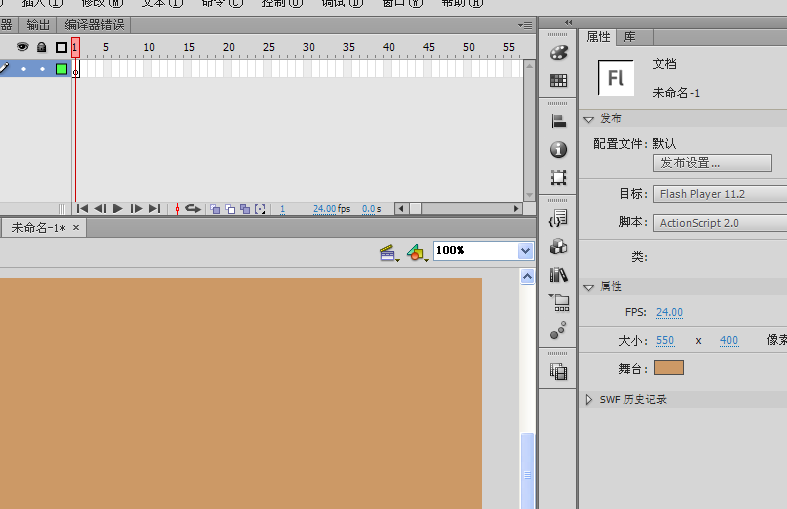Switch to the 属性 tab
Viewport: 787px width, 509px height.
[x=598, y=37]
